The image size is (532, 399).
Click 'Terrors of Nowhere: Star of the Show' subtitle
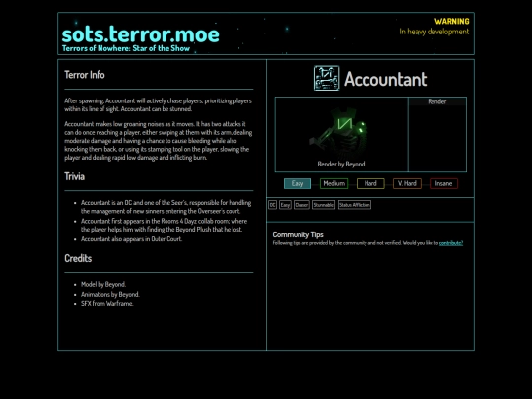click(x=126, y=48)
